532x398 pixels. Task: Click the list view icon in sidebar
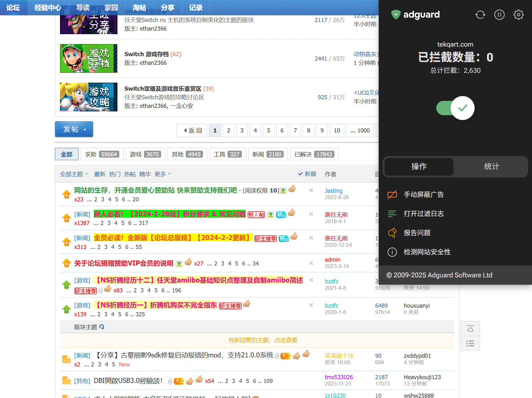470,343
